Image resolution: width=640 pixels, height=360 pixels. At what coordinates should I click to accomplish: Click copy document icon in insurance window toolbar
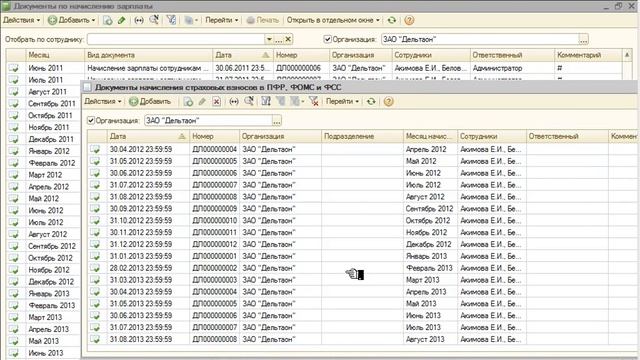[x=188, y=102]
